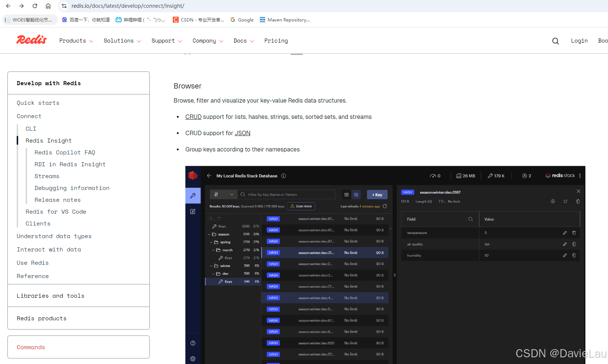Open the CSDN bookmark
608x364 pixels.
pyautogui.click(x=198, y=20)
